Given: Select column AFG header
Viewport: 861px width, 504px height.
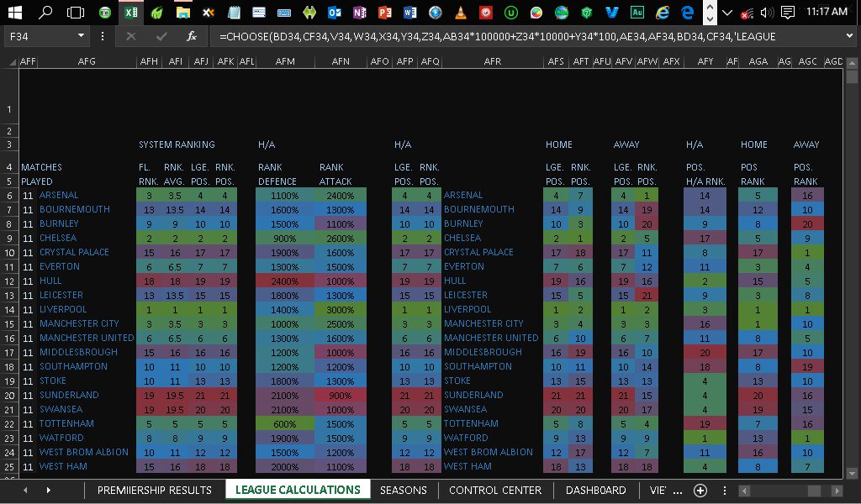Looking at the screenshot, I should 87,61.
